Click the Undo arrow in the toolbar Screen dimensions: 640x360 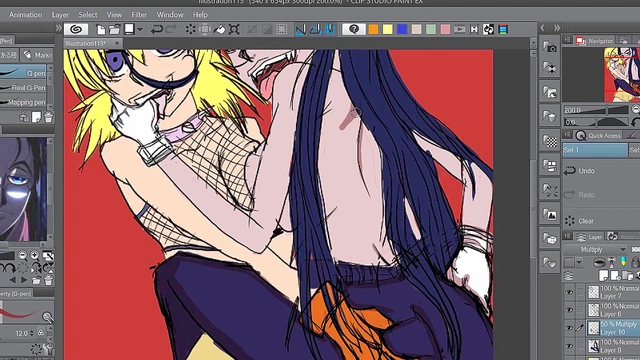coord(157,29)
